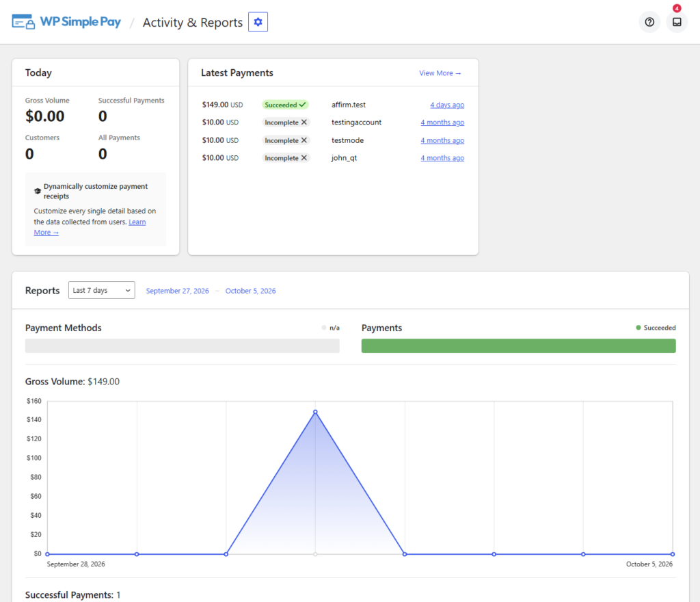Click the Succeeded status badge for affirm.test
Screen dimensions: 700x602
(x=285, y=105)
